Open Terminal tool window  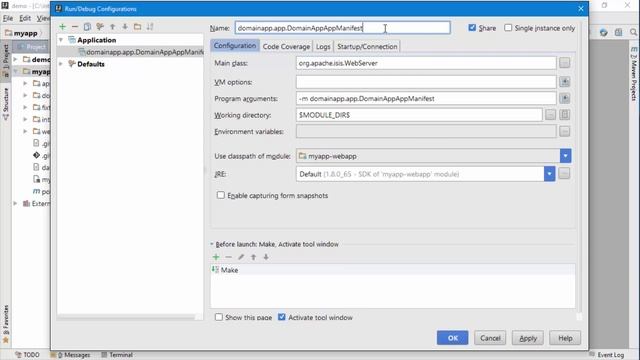tap(117, 355)
